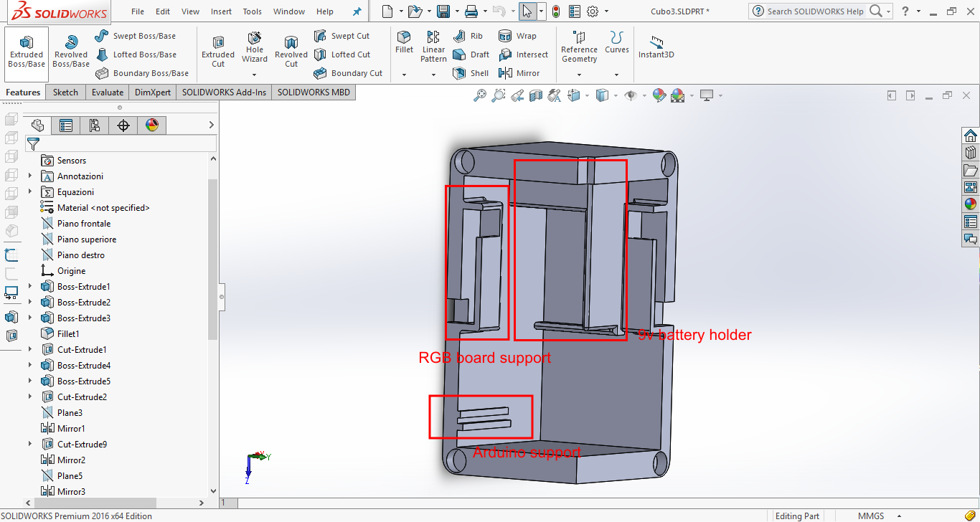The height and width of the screenshot is (522, 980).
Task: Open the Hole Wizard dropdown arrow
Action: pos(254,75)
